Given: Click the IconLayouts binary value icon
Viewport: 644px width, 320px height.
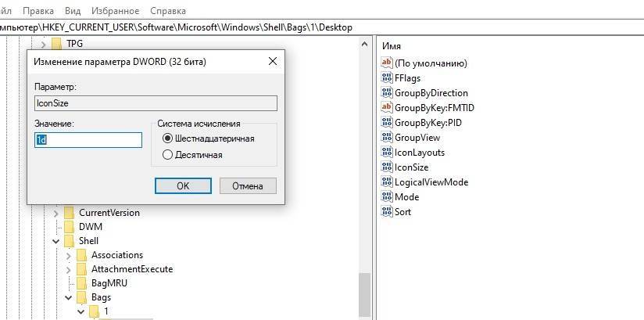Looking at the screenshot, I should click(x=387, y=153).
